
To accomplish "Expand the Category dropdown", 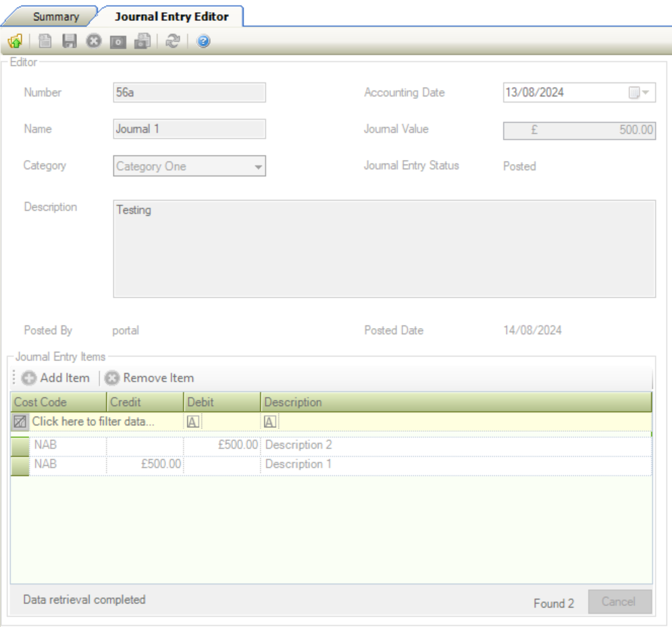I will [258, 167].
